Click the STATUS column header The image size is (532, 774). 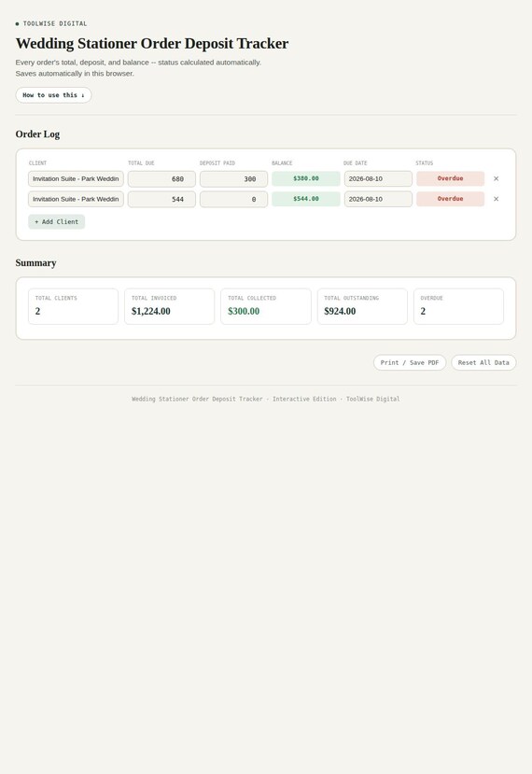point(424,162)
